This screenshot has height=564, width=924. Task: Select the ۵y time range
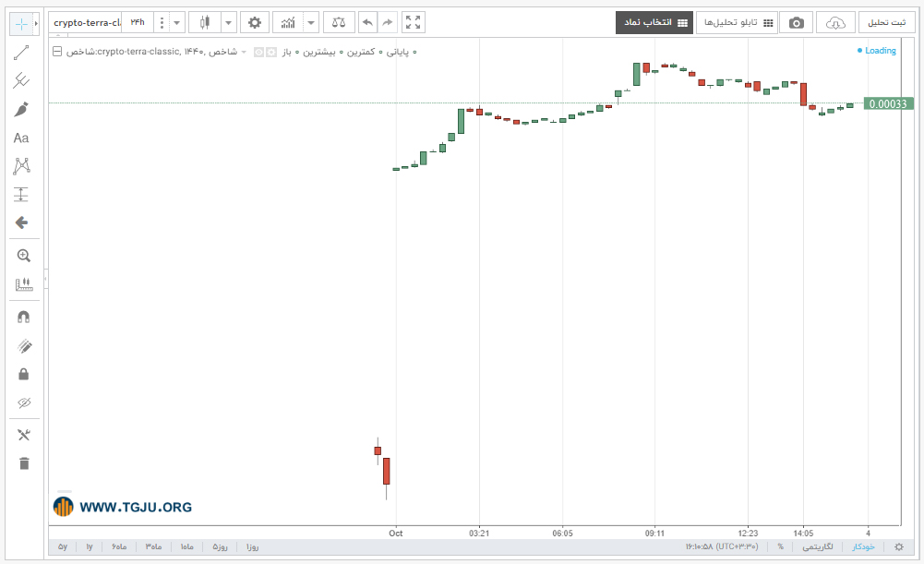point(63,546)
